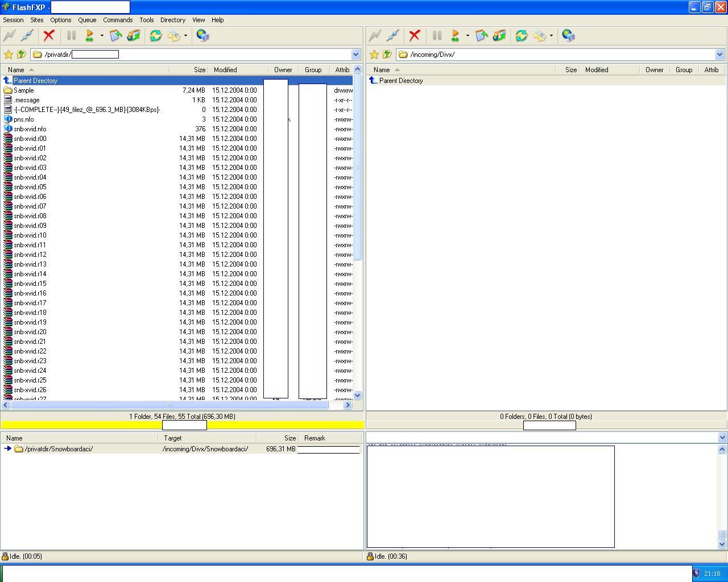
Task: Click the right pane refresh icon
Action: click(x=521, y=36)
